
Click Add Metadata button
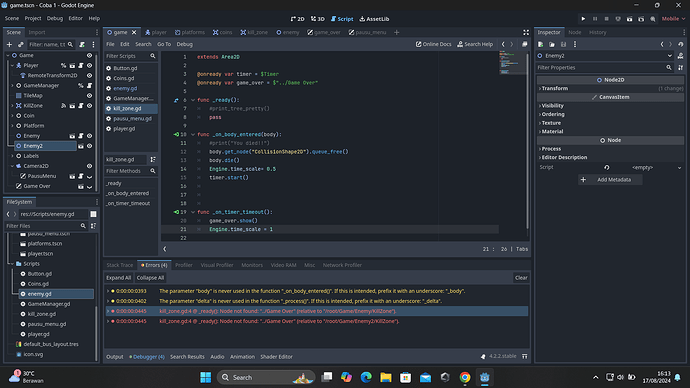pyautogui.click(x=610, y=179)
